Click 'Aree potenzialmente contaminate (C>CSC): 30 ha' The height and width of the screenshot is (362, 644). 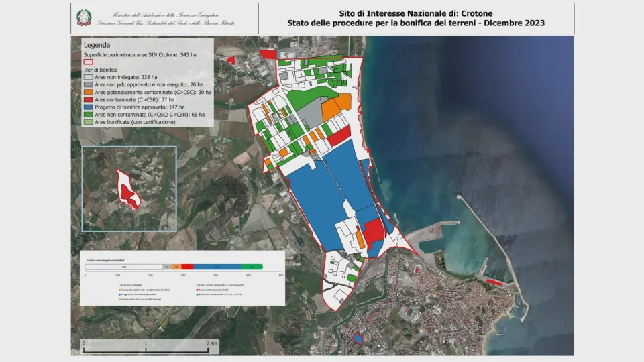click(153, 93)
